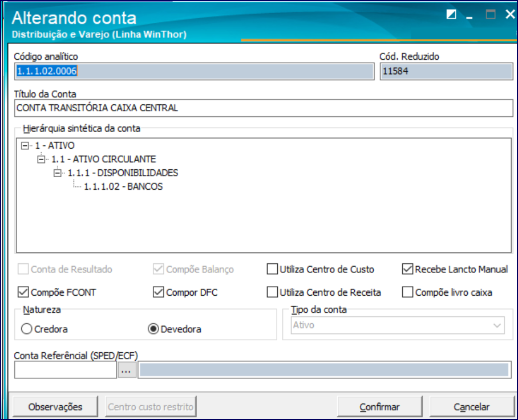
Task: Click the Conta Referêncial code input
Action: pyautogui.click(x=66, y=370)
